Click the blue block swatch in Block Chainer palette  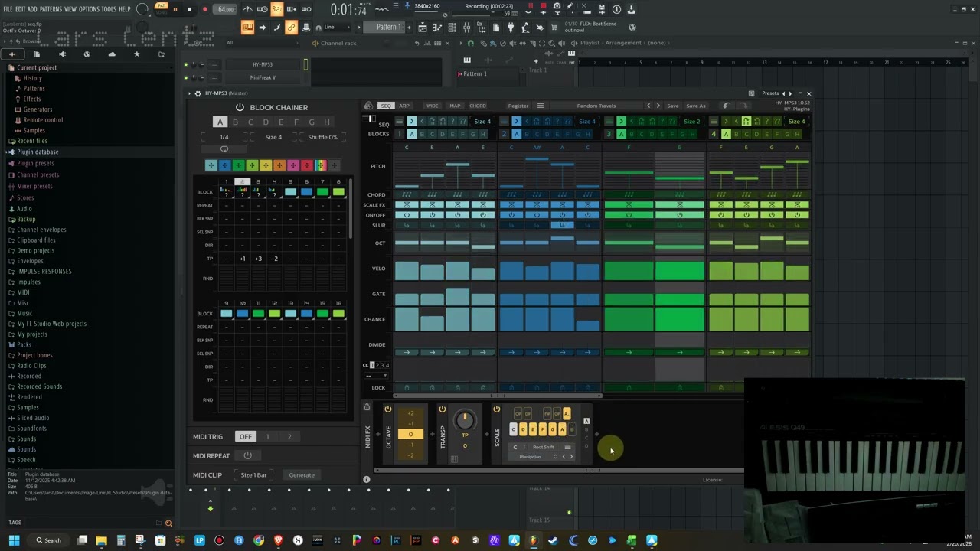coord(224,165)
